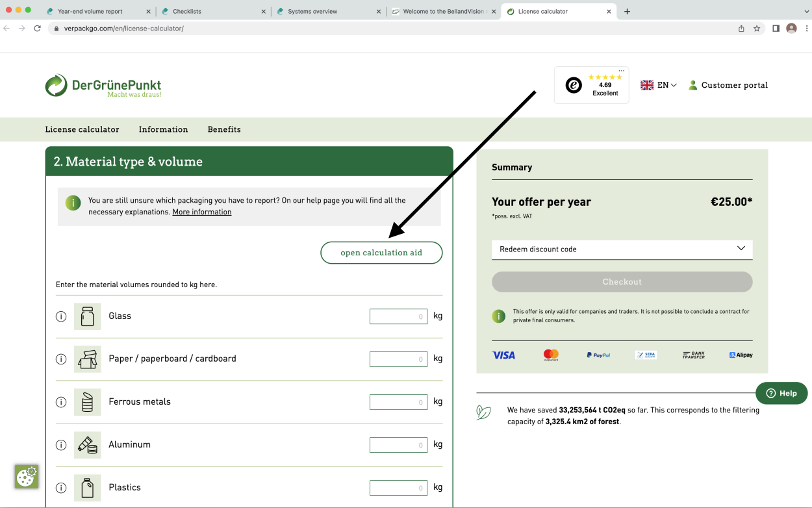The width and height of the screenshot is (812, 508).
Task: Click the info icon beside Glass
Action: pos(61,316)
